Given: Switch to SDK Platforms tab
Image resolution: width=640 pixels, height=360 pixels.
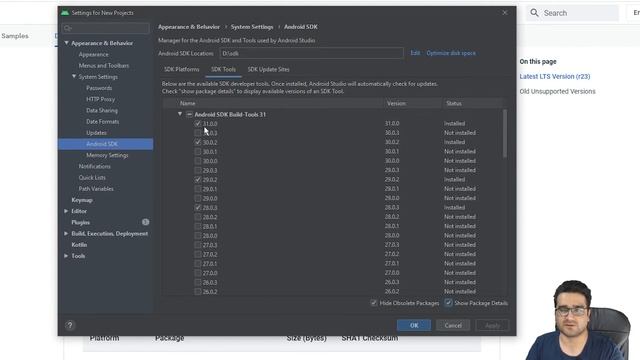Looking at the screenshot, I should (182, 69).
